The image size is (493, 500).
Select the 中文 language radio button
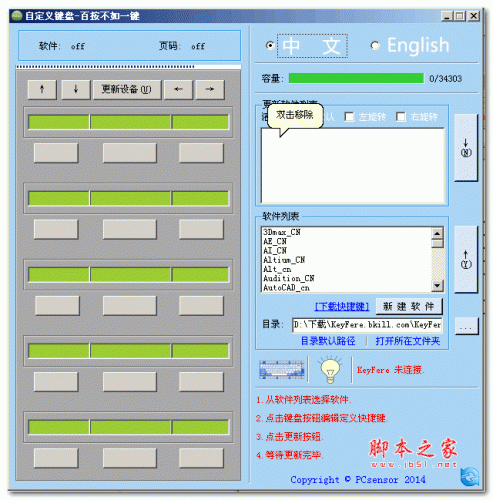tap(270, 45)
